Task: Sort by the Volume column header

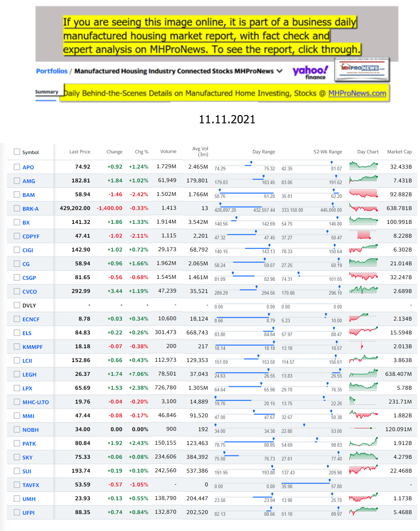Action: click(x=168, y=151)
